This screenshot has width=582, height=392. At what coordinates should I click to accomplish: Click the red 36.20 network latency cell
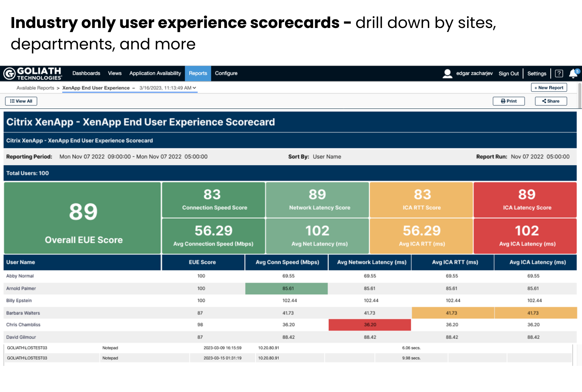pyautogui.click(x=370, y=325)
